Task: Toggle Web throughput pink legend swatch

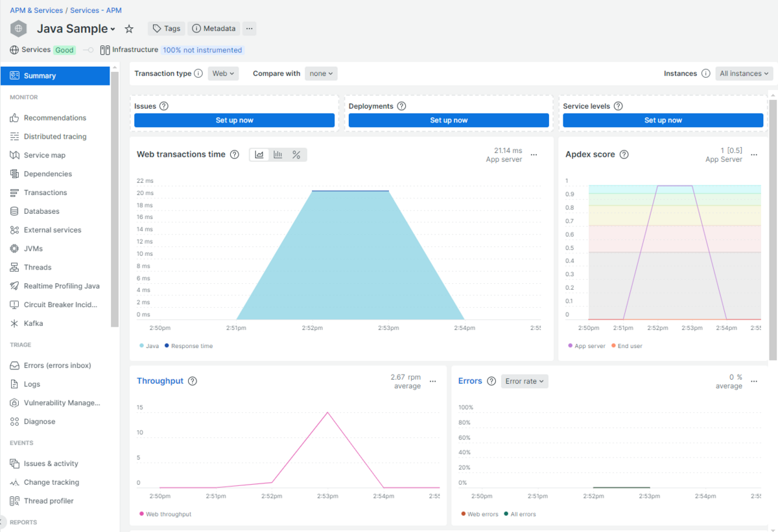Action: pyautogui.click(x=141, y=515)
